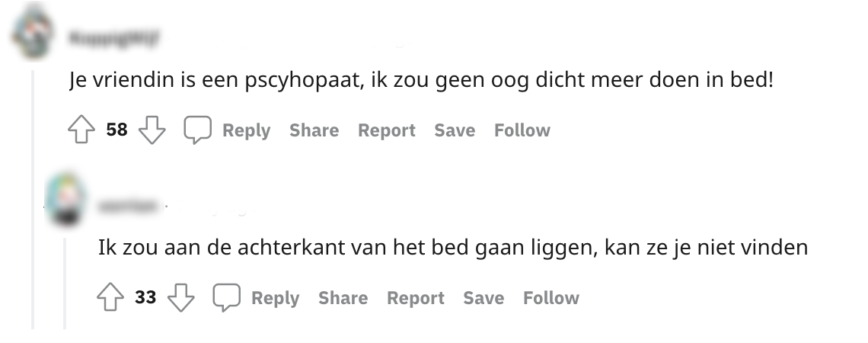Follow the nested reply
868x343 pixels.
(550, 298)
